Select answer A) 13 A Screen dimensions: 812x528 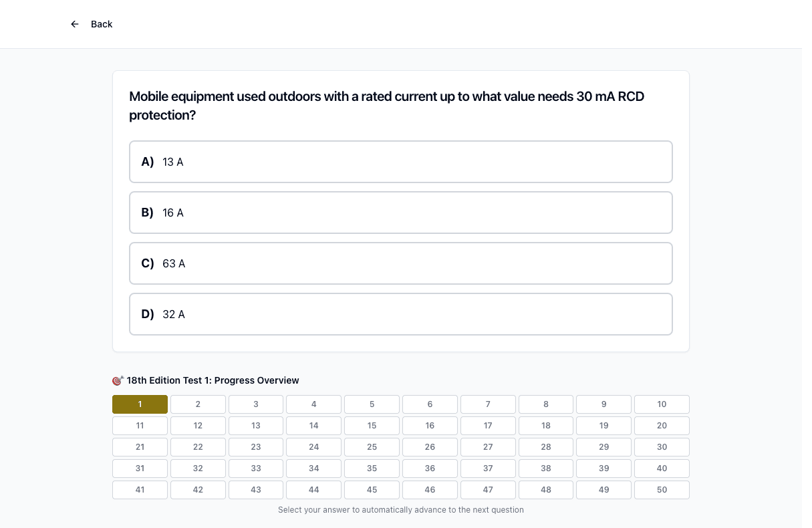(401, 162)
